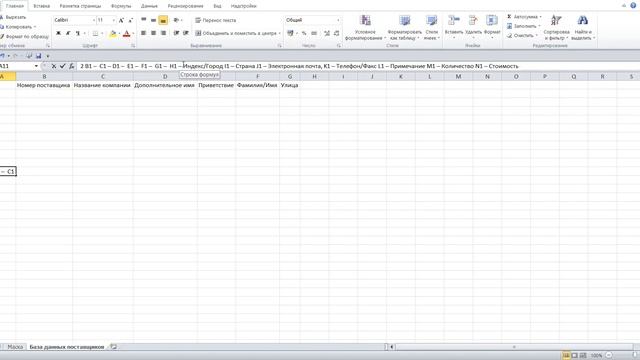Align text to the middle of the cell
The image size is (640, 360).
tap(153, 20)
